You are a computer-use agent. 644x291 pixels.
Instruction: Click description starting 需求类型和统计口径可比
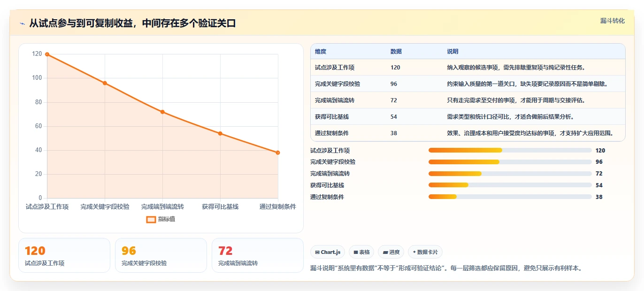coord(511,117)
